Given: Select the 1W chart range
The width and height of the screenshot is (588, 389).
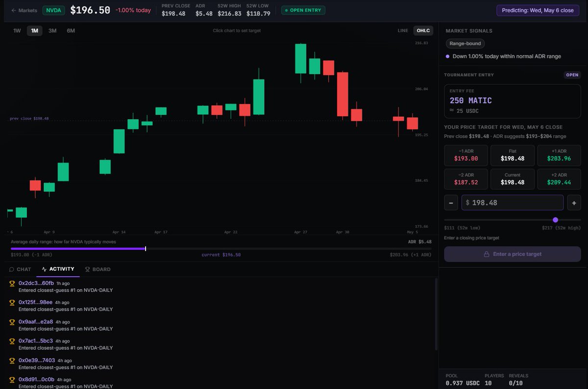Looking at the screenshot, I should click(x=17, y=30).
